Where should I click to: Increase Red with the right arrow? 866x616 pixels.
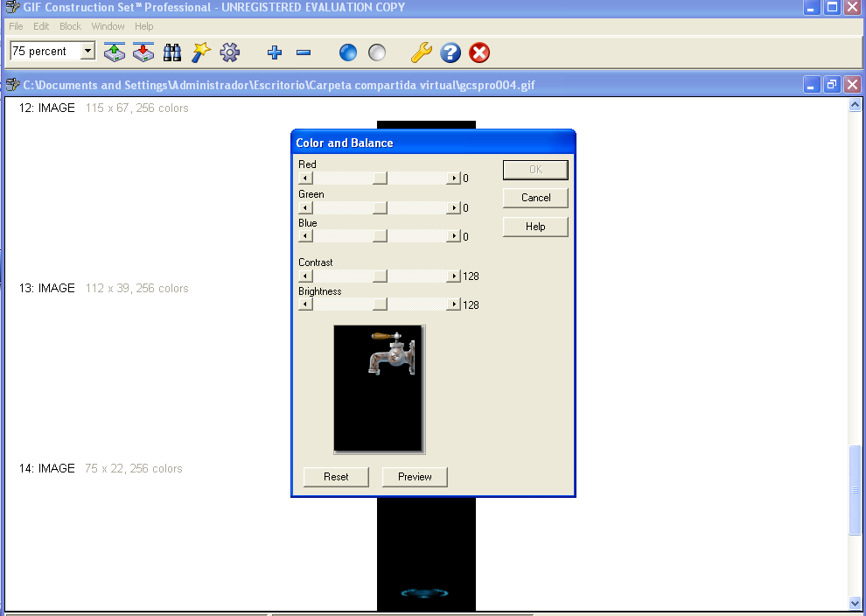coord(453,178)
